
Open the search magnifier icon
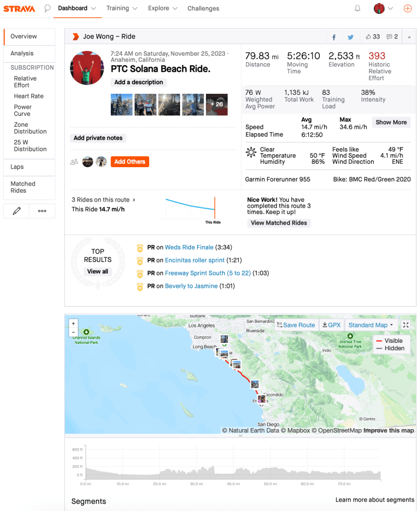tap(47, 8)
